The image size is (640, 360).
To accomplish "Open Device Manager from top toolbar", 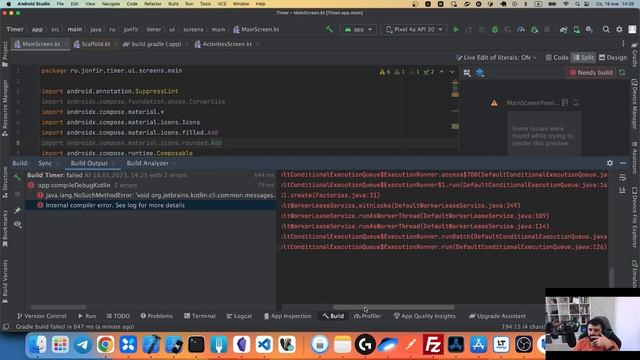I will [x=576, y=29].
